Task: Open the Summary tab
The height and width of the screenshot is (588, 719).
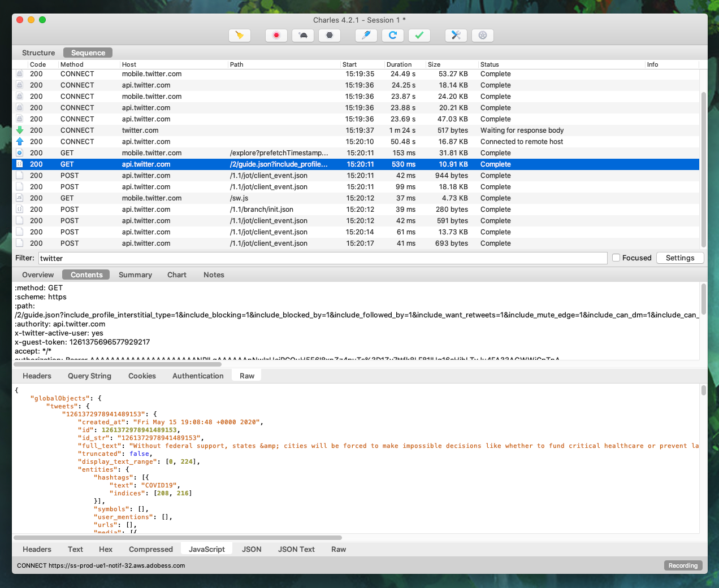Action: point(135,275)
